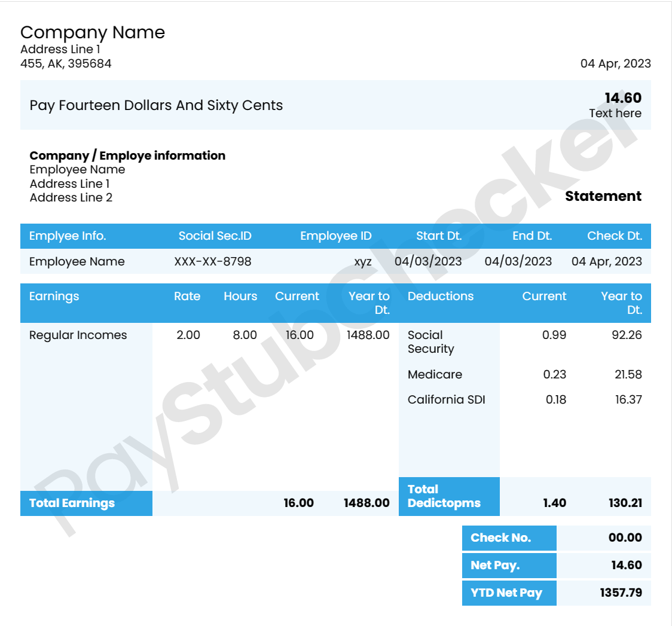Click the 'Social Sec.ID' column header
The height and width of the screenshot is (626, 672).
[x=215, y=236]
